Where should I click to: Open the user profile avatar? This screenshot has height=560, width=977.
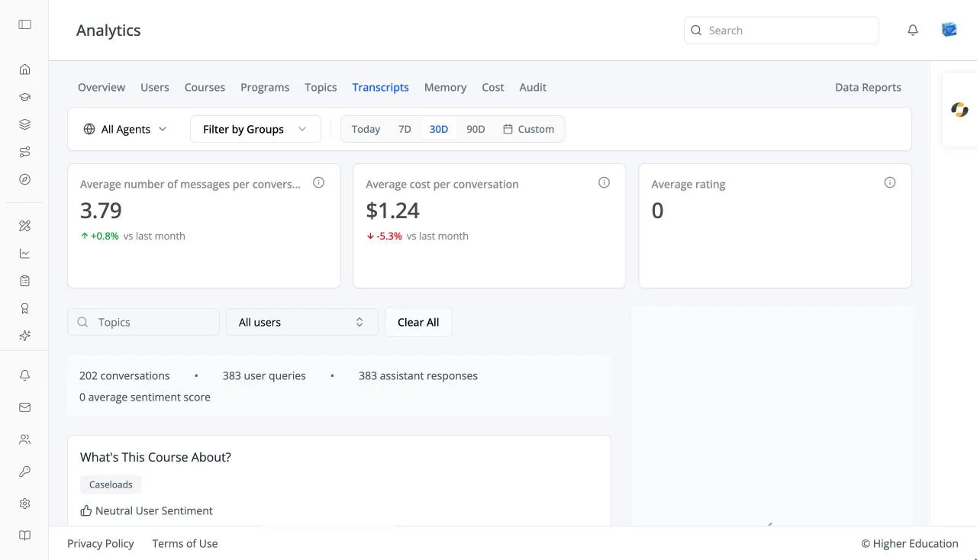point(950,30)
